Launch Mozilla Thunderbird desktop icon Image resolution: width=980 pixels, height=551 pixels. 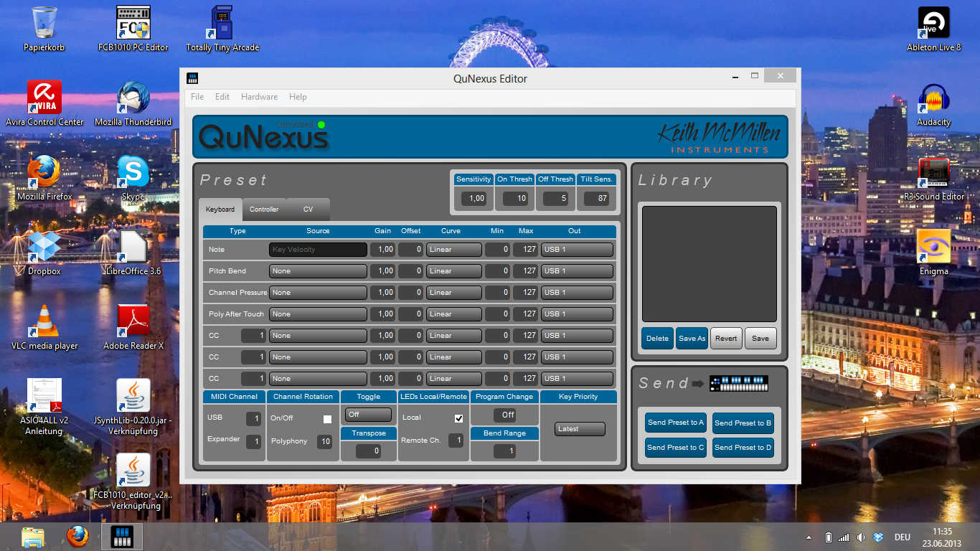point(133,103)
